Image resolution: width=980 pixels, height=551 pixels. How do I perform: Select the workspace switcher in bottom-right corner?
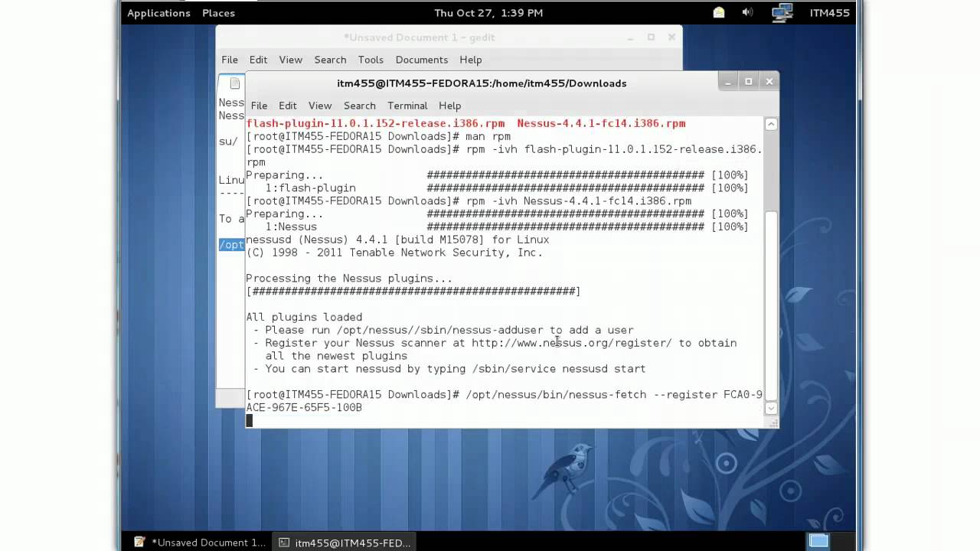tap(818, 541)
